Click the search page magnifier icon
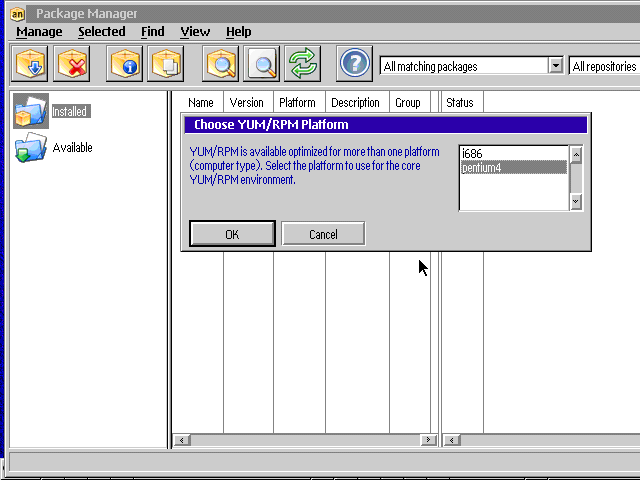This screenshot has width=640, height=480. pos(262,64)
